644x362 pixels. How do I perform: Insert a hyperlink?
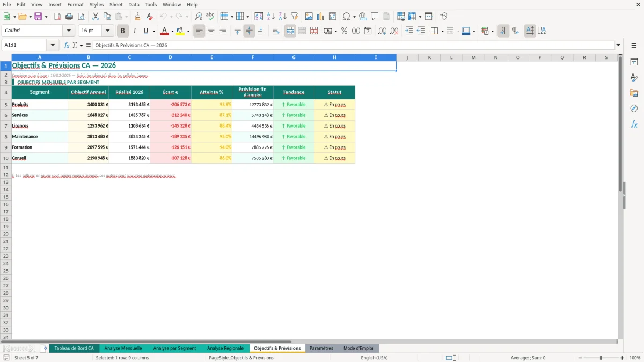(363, 17)
